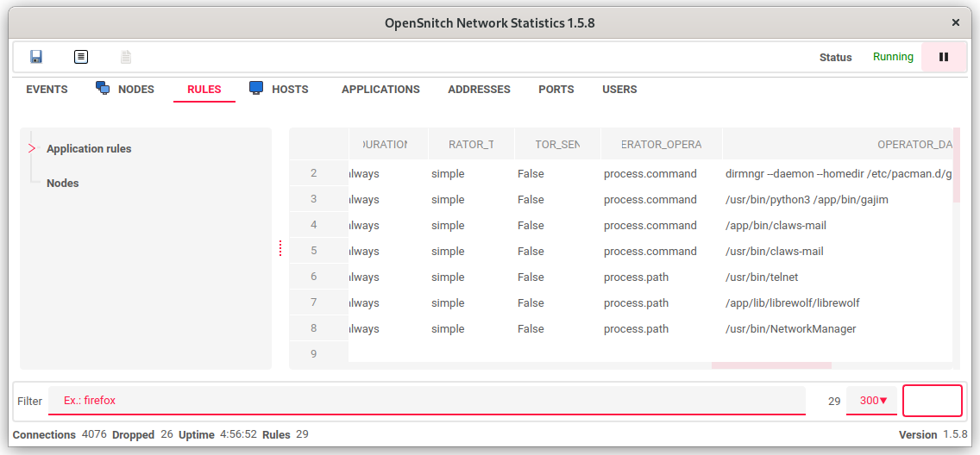Click the /usr/bin/telnet cell
The height and width of the screenshot is (455, 980).
point(838,277)
